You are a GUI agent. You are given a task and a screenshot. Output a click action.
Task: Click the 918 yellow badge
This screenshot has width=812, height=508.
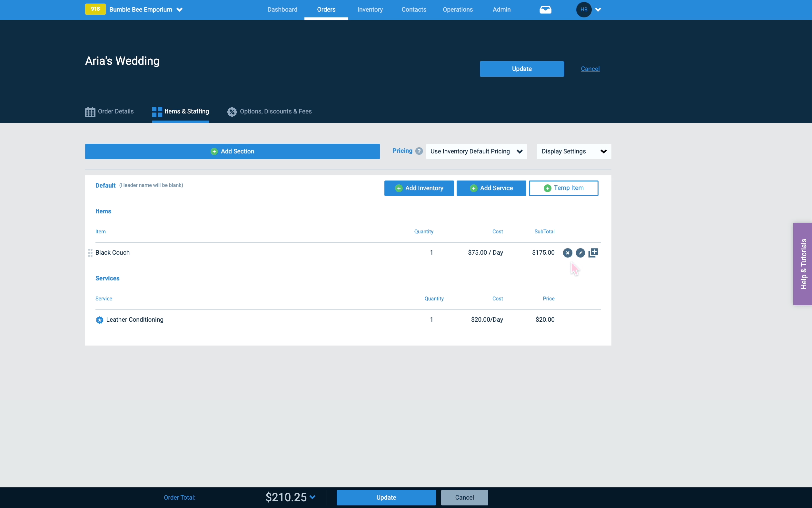pyautogui.click(x=95, y=9)
